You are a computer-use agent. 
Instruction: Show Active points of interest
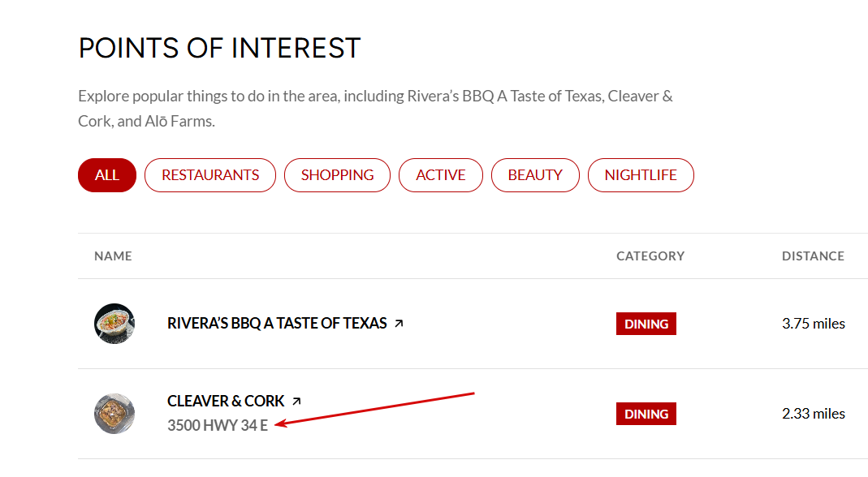click(441, 175)
